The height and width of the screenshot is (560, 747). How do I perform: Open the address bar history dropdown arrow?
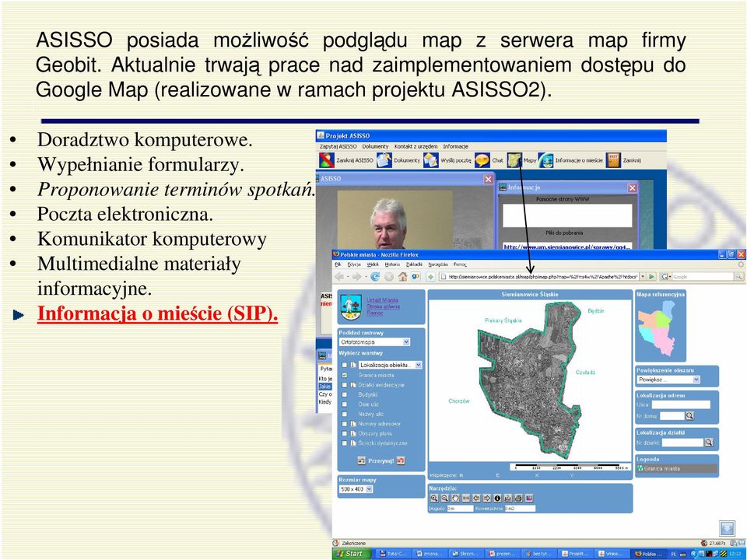643,276
